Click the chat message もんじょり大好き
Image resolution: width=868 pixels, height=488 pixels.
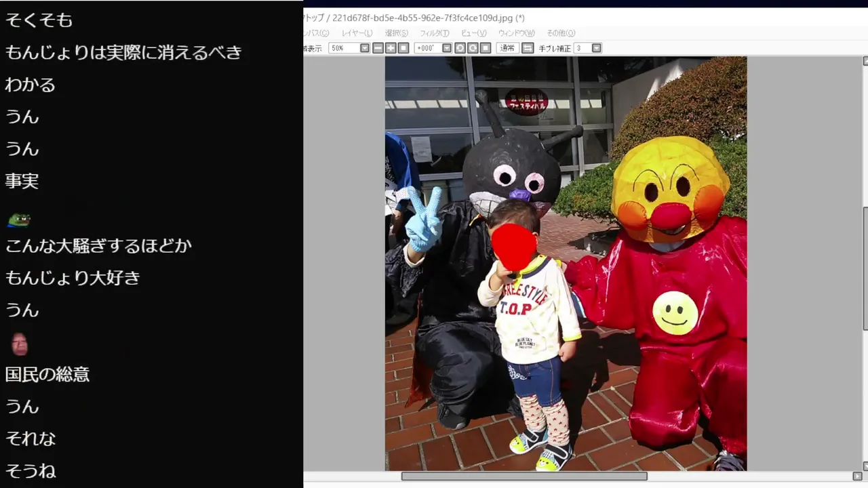[73, 277]
